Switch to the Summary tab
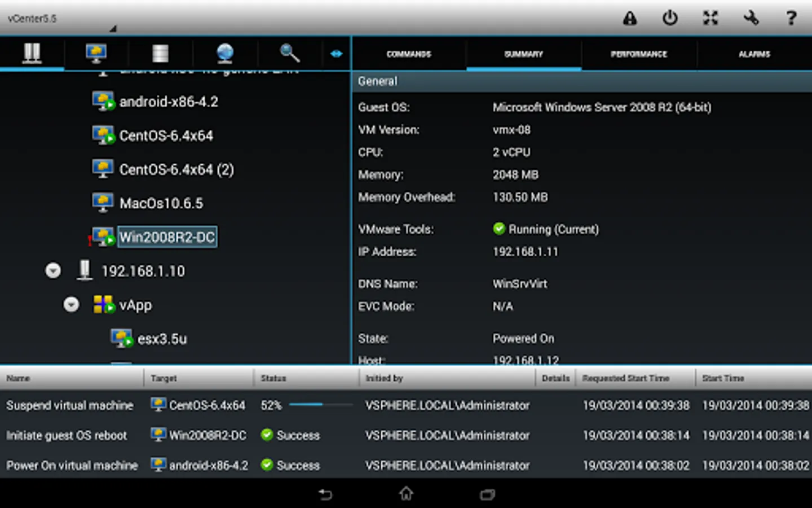 click(x=524, y=54)
